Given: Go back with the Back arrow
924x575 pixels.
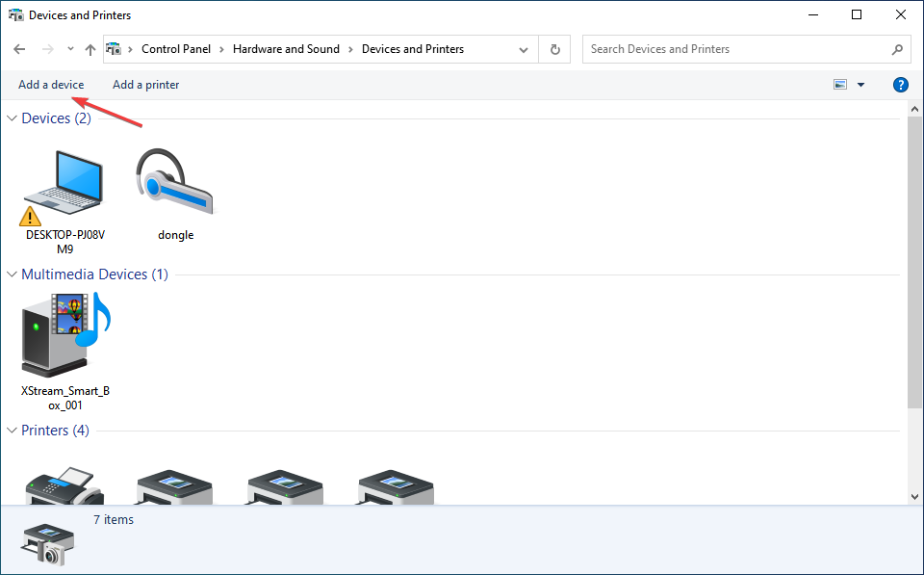Looking at the screenshot, I should point(19,49).
